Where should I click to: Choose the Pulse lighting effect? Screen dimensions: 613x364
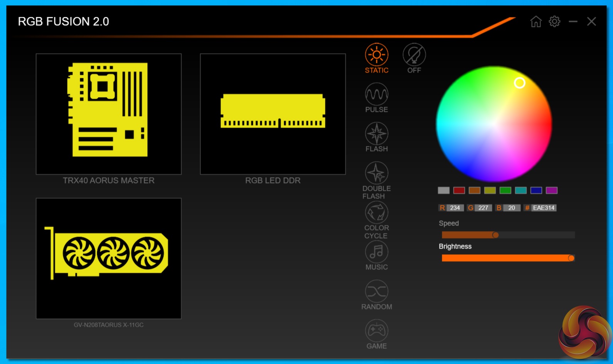click(377, 94)
